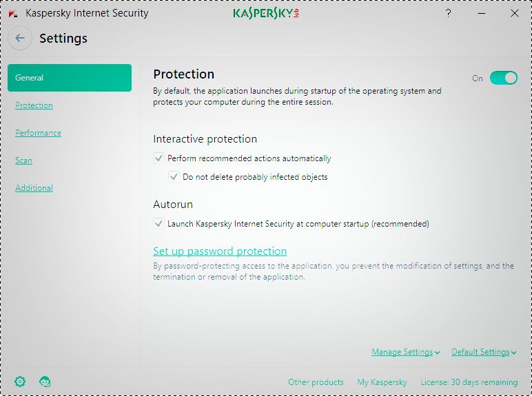This screenshot has width=532, height=396.
Task: Open the Default Settings dropdown
Action: pyautogui.click(x=484, y=352)
